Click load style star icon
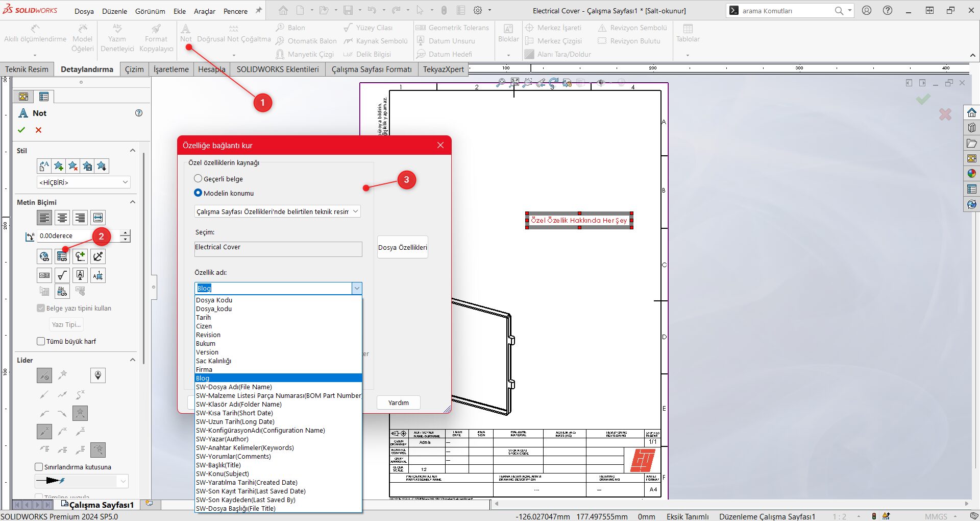 [x=102, y=166]
